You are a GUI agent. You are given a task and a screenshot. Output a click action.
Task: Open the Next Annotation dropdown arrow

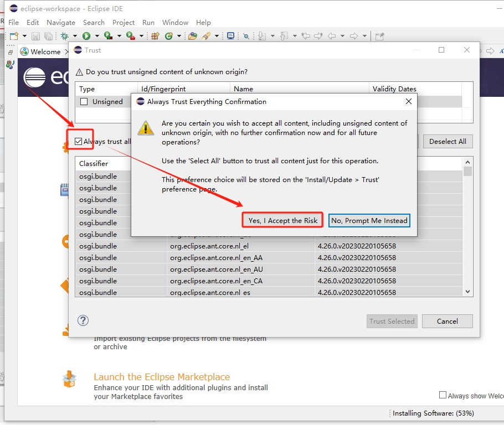coord(272,36)
